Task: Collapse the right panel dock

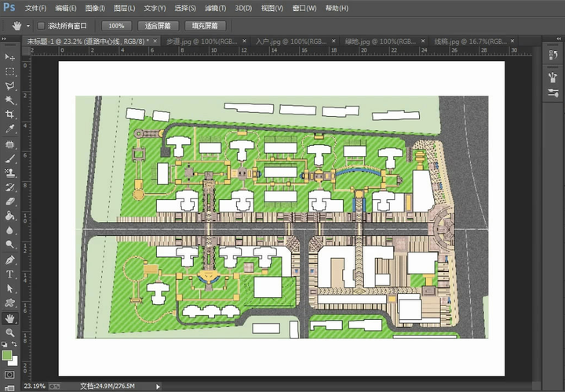Action: pyautogui.click(x=559, y=38)
